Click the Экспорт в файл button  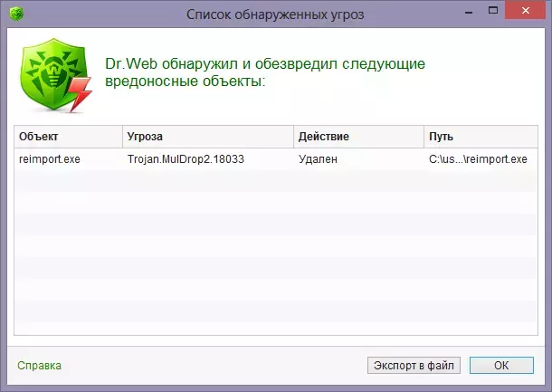(414, 365)
